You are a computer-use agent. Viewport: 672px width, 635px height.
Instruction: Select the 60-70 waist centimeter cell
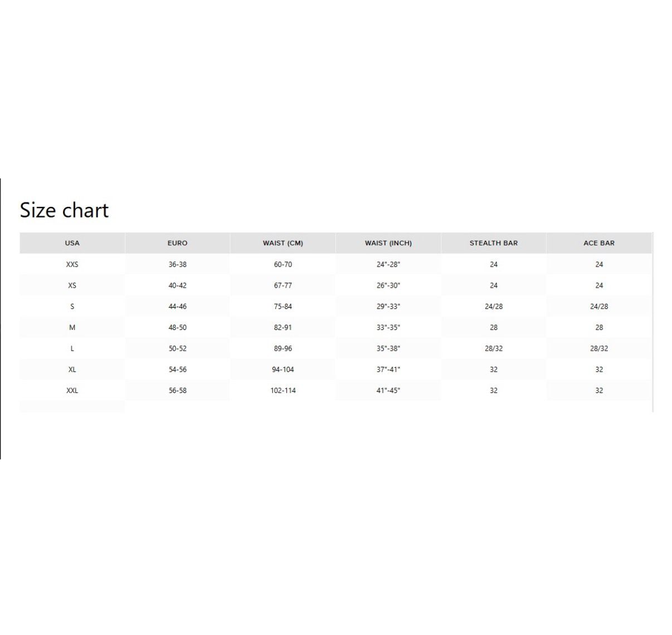click(x=283, y=264)
